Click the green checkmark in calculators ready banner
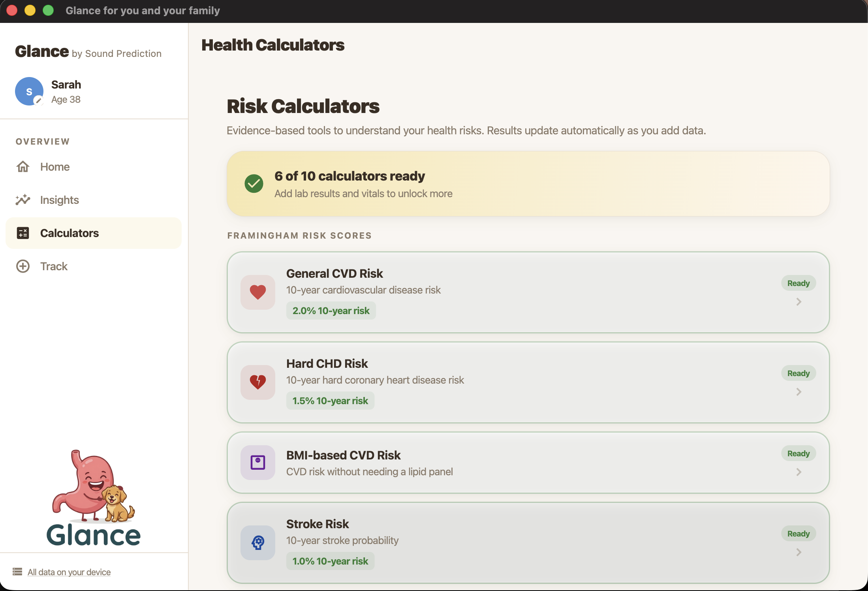868x591 pixels. [254, 184]
